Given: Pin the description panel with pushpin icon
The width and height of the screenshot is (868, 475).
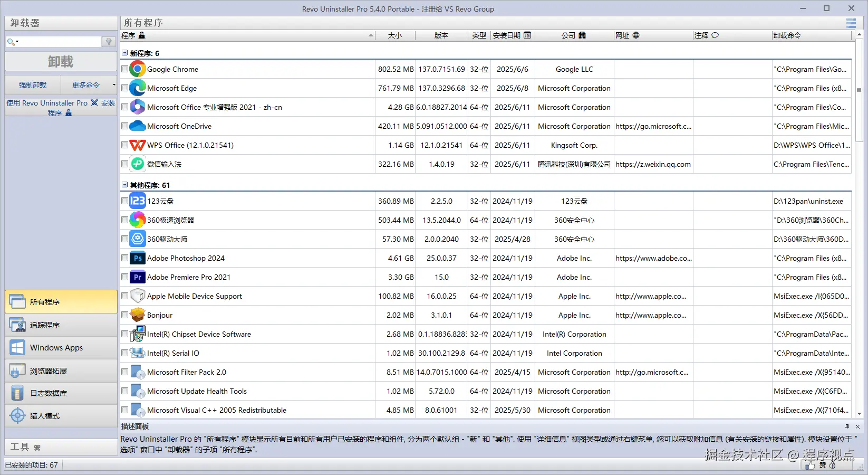Looking at the screenshot, I should (847, 426).
